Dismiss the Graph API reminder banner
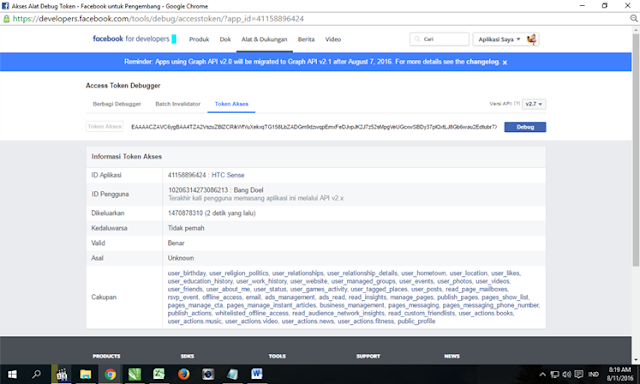The width and height of the screenshot is (640, 384). pos(505,62)
